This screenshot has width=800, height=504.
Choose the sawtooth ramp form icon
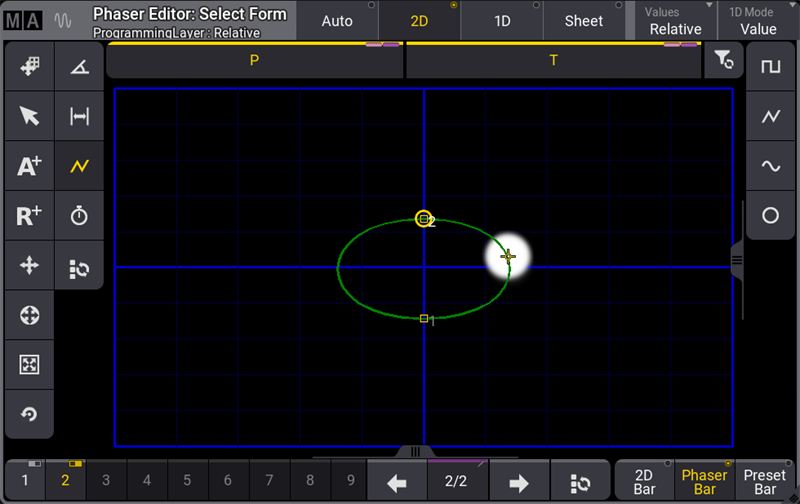click(x=770, y=117)
